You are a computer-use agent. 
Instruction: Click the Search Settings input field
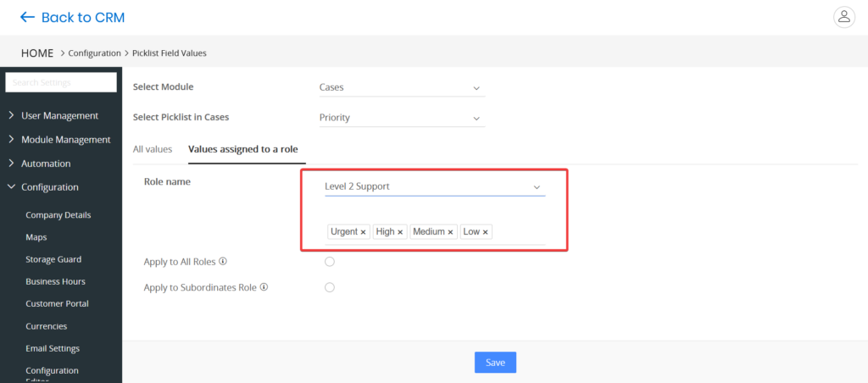[61, 82]
